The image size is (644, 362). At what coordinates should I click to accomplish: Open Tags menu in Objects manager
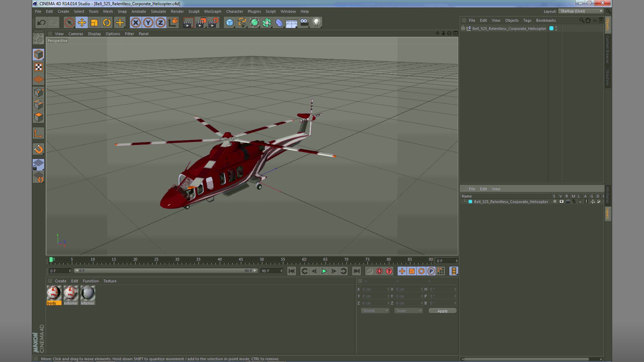coord(527,20)
